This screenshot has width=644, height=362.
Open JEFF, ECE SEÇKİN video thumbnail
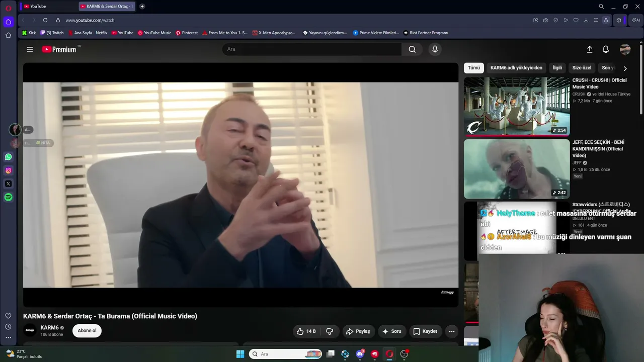tap(517, 168)
